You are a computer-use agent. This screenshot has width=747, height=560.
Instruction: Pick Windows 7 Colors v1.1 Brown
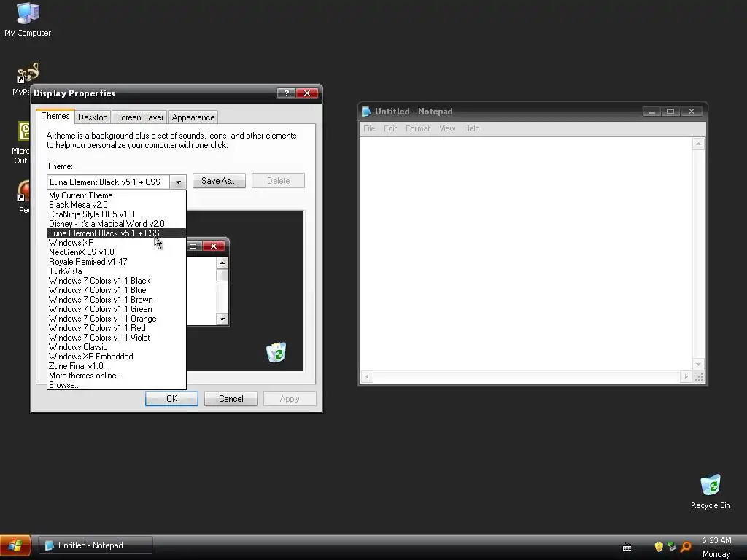[116, 300]
